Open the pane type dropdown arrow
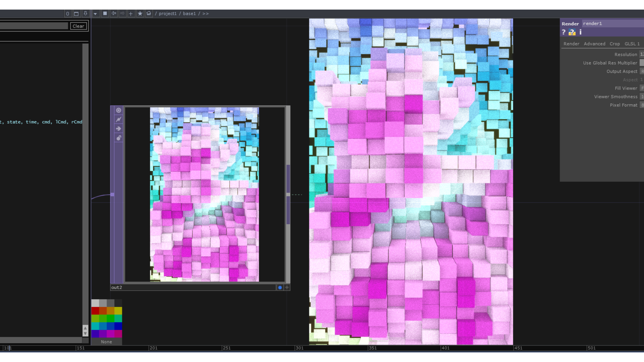This screenshot has height=362, width=644. click(95, 14)
